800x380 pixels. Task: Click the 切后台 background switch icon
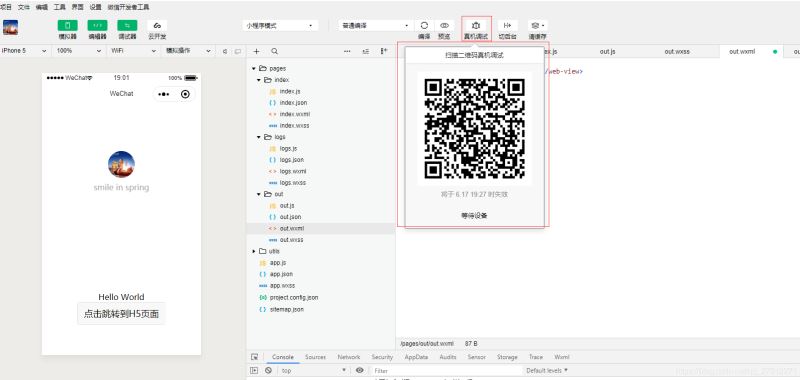[507, 26]
